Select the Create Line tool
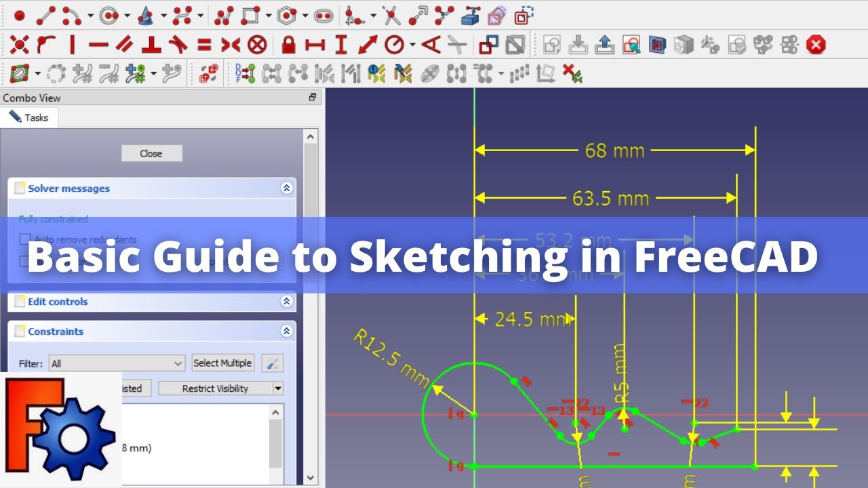The width and height of the screenshot is (868, 488). (x=45, y=14)
